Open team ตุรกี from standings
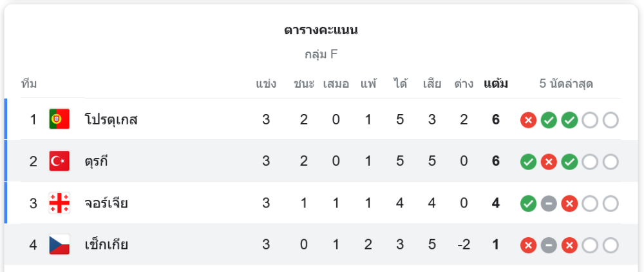644x272 pixels. (96, 162)
